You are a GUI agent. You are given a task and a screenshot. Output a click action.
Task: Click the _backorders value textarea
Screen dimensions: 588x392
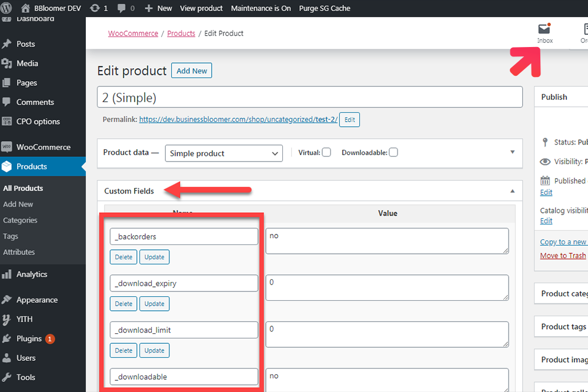pyautogui.click(x=387, y=241)
